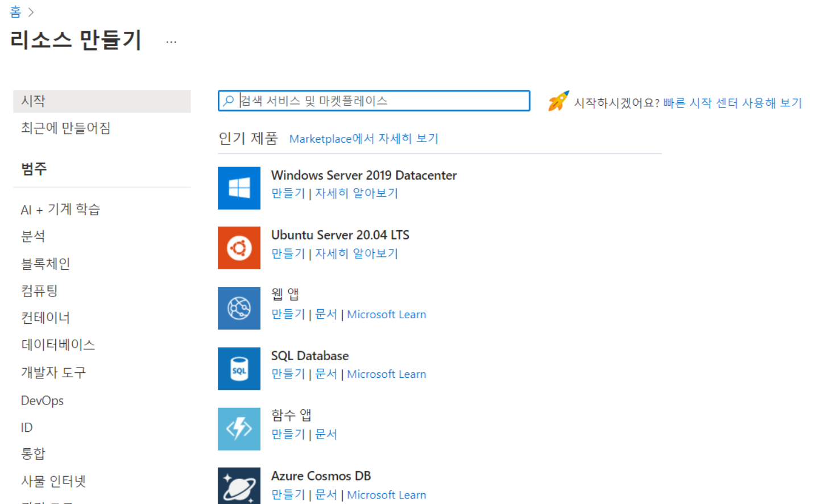The height and width of the screenshot is (504, 832).
Task: Click 만들기 under 함수 앱
Action: 288,434
